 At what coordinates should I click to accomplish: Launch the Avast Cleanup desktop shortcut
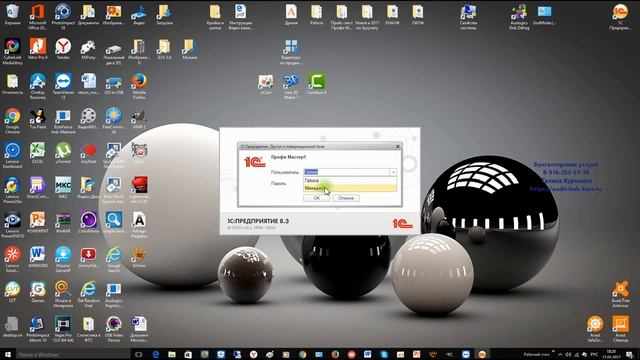[620, 329]
